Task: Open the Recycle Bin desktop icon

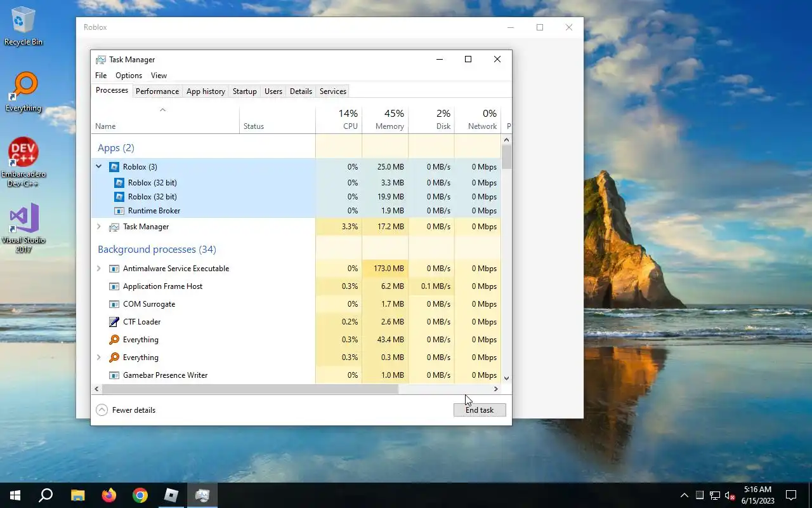Action: coord(23,25)
